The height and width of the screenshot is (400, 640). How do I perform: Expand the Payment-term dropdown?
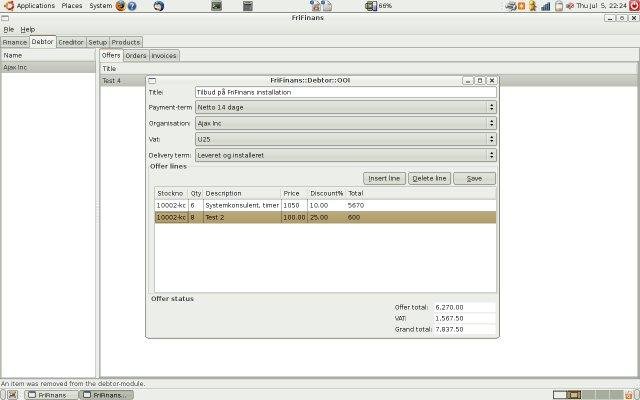click(x=345, y=106)
